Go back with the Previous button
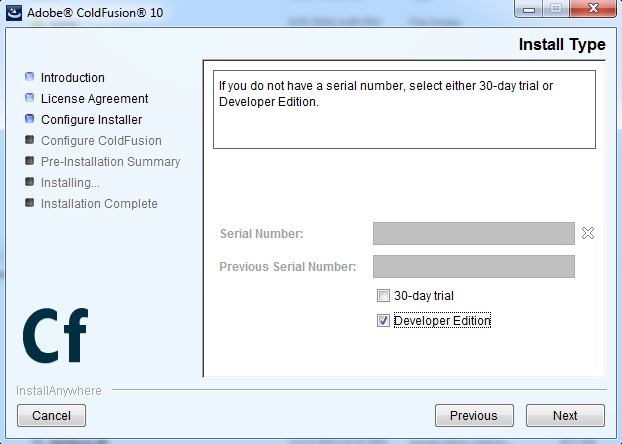This screenshot has width=622, height=444. [473, 415]
